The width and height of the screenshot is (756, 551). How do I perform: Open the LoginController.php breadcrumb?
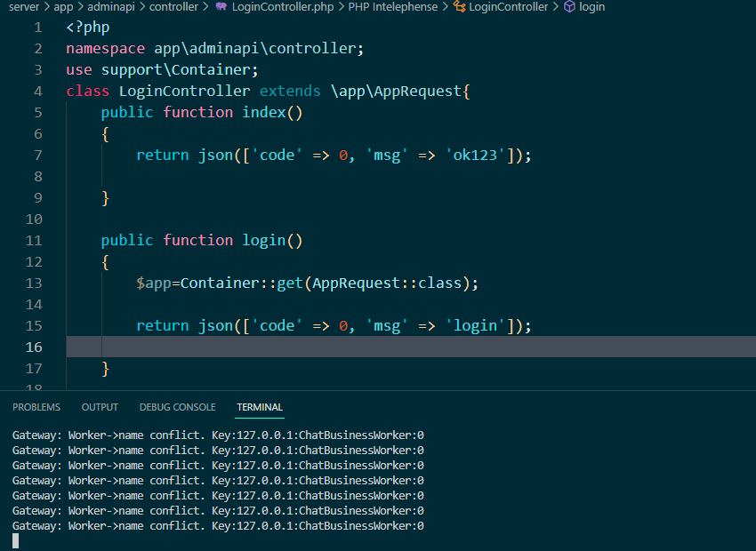pyautogui.click(x=283, y=7)
